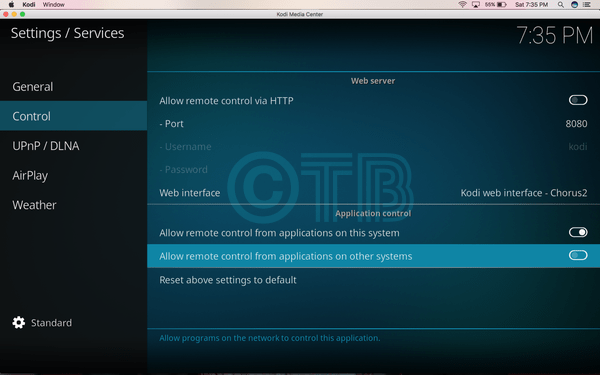Click the Wi-Fi status icon
The width and height of the screenshot is (600, 375).
click(462, 5)
